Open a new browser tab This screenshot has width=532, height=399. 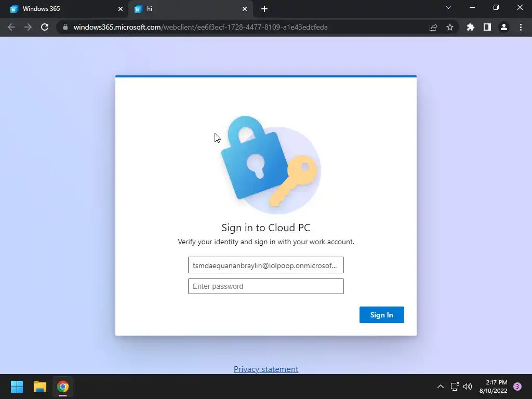coord(264,9)
